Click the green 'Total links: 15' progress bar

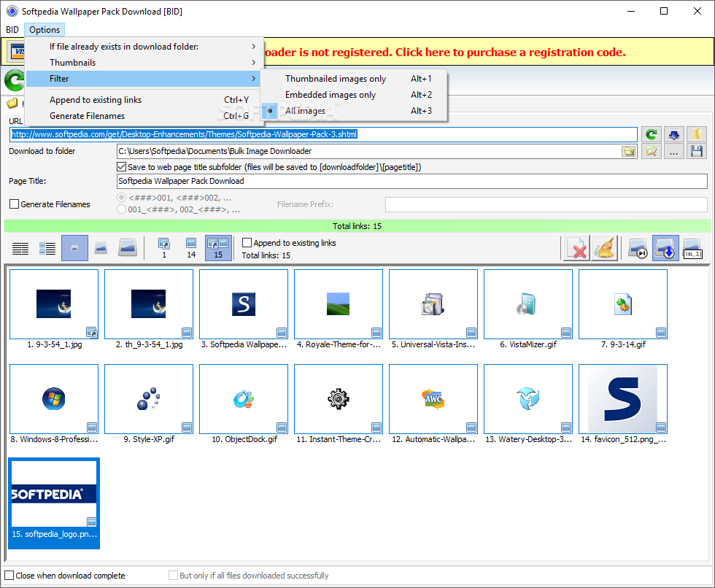coord(357,226)
